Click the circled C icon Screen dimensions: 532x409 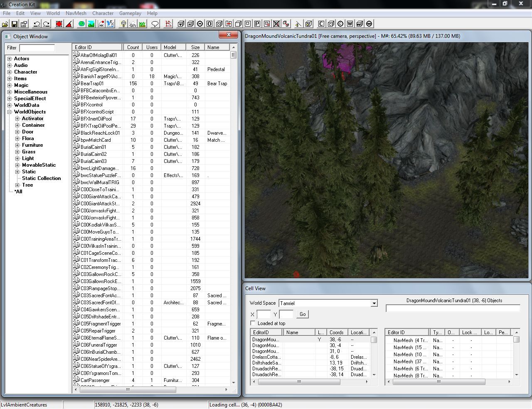pyautogui.click(x=341, y=24)
